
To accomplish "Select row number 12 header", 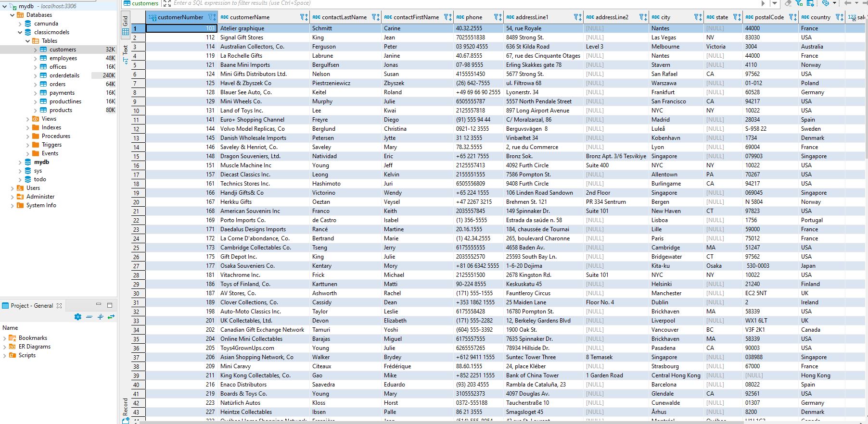I will pos(138,129).
